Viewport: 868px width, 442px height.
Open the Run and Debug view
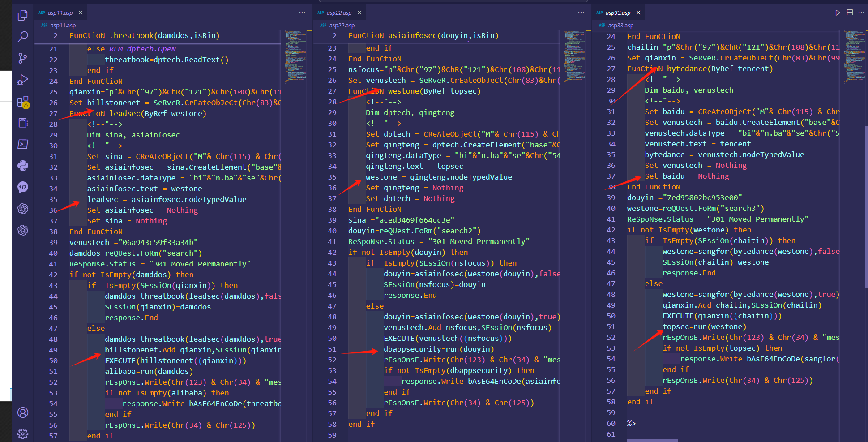point(23,80)
